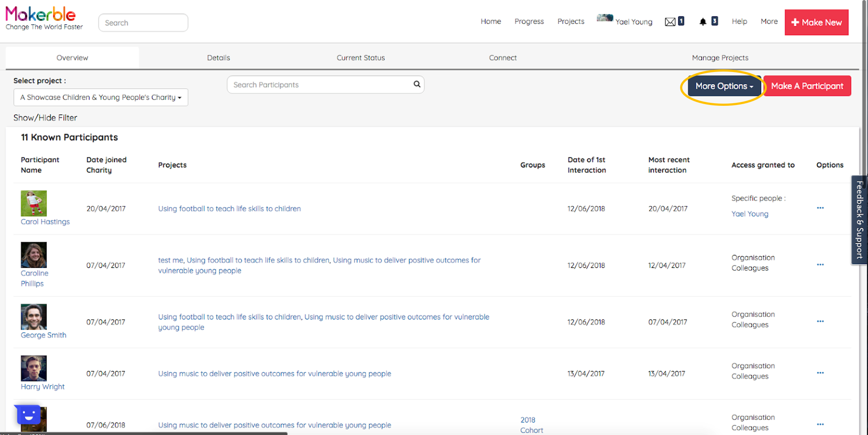Click Carol Hastings profile photo
868x435 pixels.
33,203
